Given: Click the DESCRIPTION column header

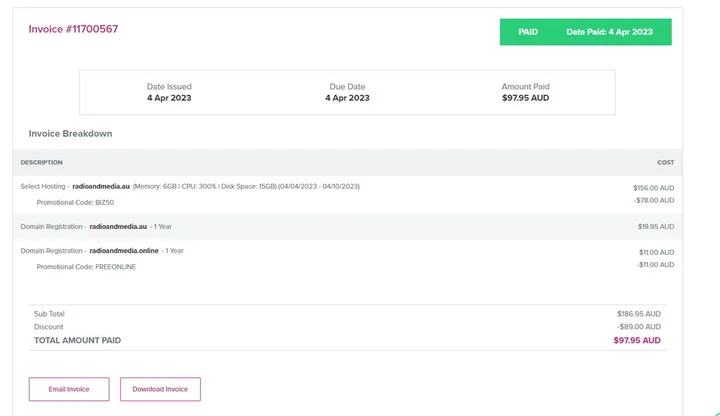Looking at the screenshot, I should [41, 162].
